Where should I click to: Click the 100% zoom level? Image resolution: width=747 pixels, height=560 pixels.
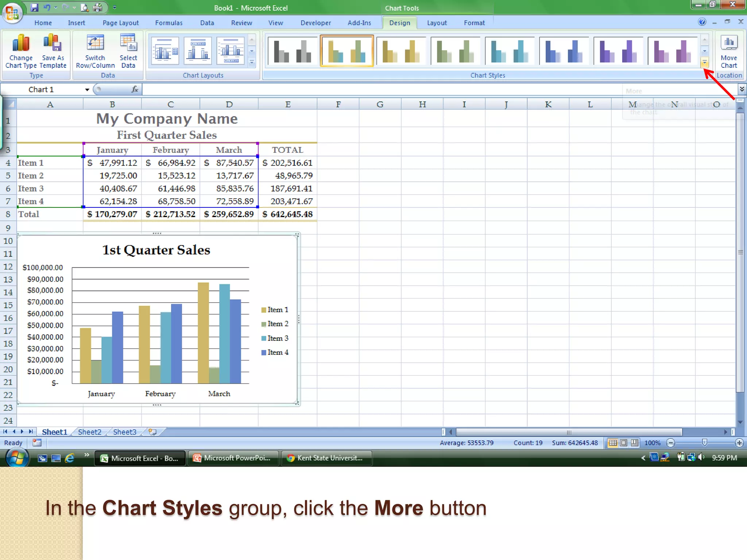click(652, 443)
